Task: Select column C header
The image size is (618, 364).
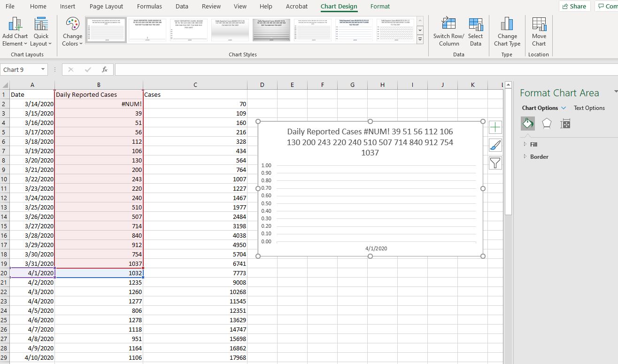Action: 195,85
